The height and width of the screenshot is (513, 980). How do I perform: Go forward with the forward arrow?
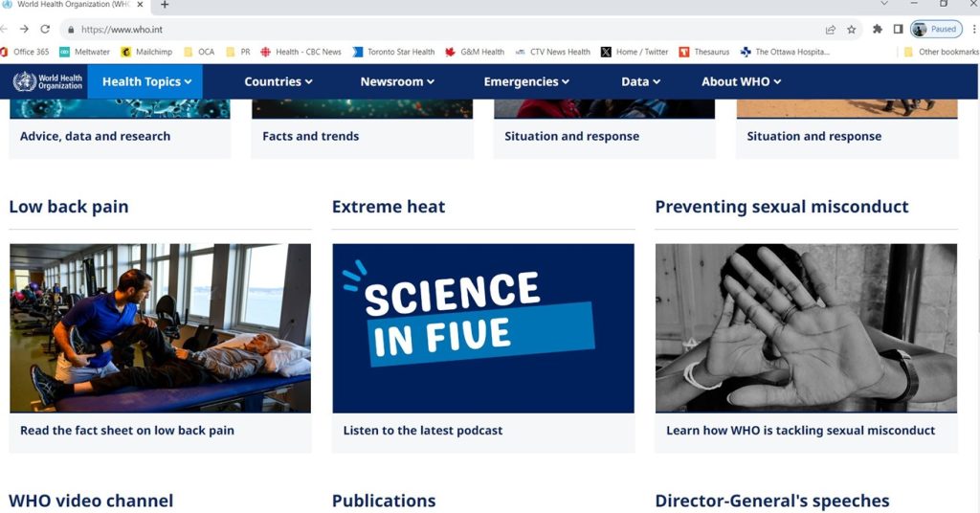point(25,30)
